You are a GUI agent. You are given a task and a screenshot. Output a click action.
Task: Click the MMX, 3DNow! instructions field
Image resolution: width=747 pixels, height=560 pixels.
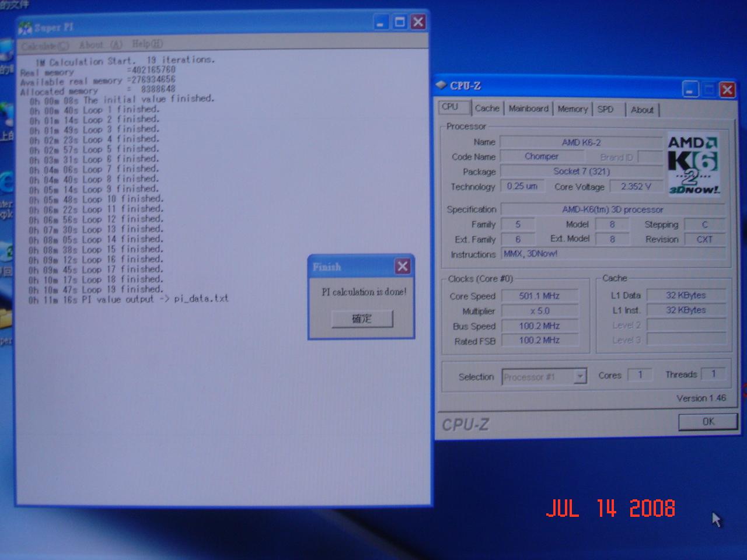(x=613, y=254)
